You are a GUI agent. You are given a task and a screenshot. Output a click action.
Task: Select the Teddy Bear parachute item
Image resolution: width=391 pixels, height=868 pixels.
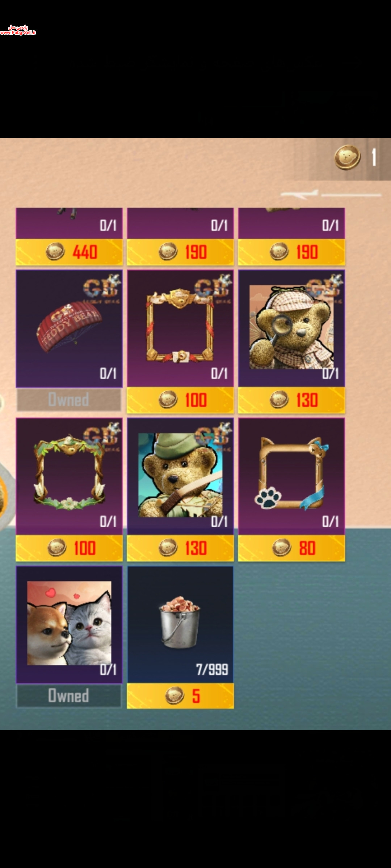[x=69, y=328]
